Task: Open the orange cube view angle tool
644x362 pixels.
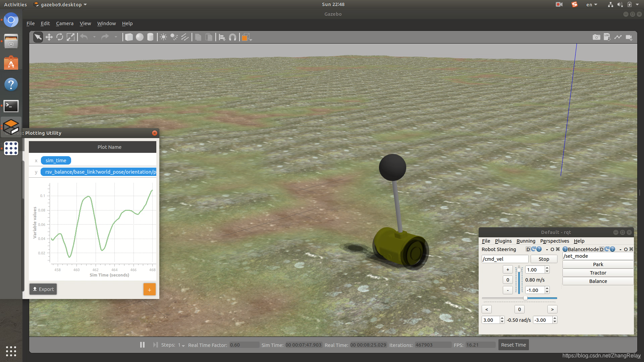Action: 246,37
